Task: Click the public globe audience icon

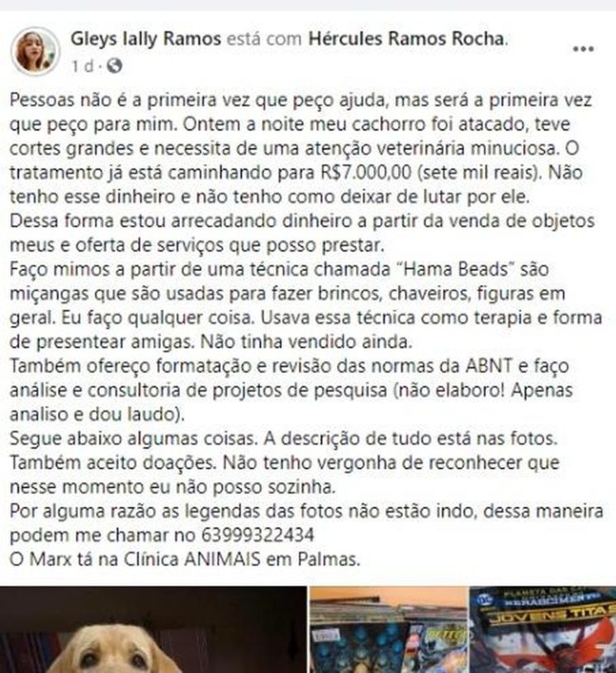Action: coord(115,66)
